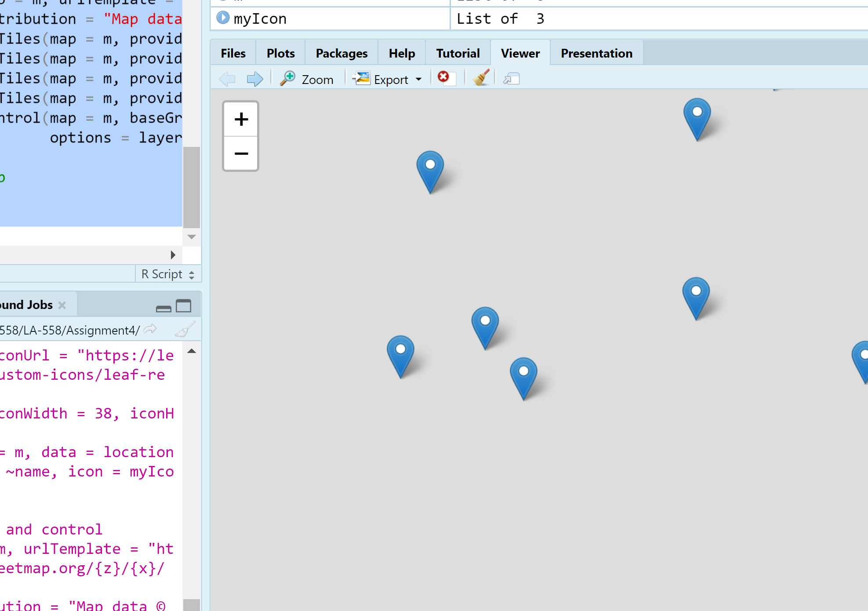Clear console with the broom icon

pos(185,330)
